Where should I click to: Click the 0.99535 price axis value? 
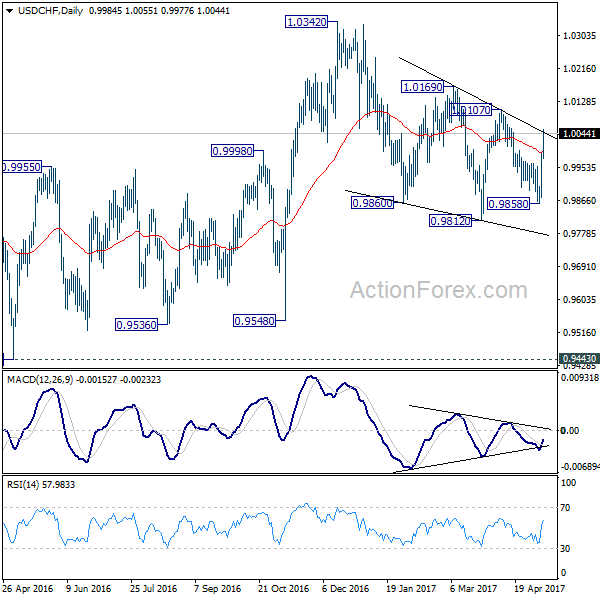[579, 168]
